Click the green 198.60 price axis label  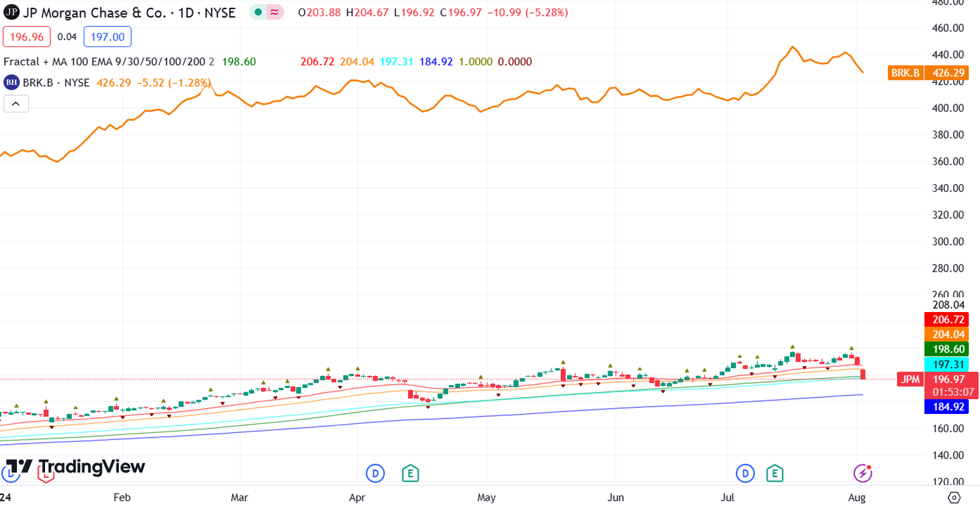pyautogui.click(x=946, y=349)
